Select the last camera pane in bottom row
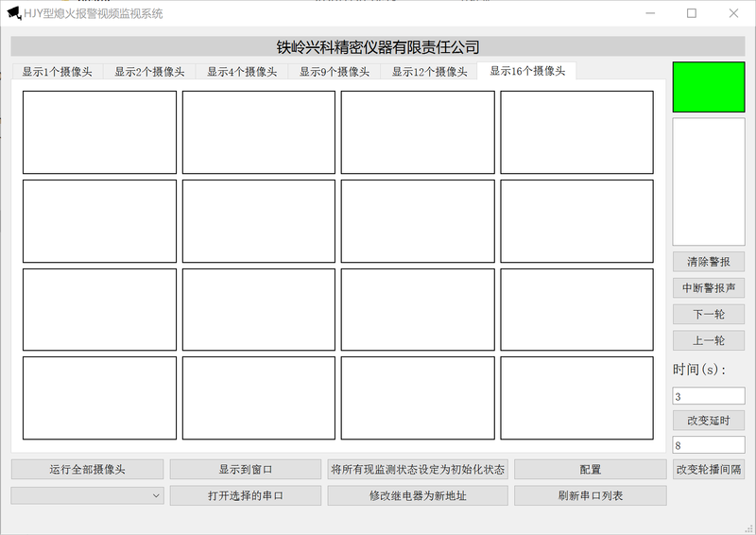This screenshot has height=535, width=756. (x=576, y=398)
